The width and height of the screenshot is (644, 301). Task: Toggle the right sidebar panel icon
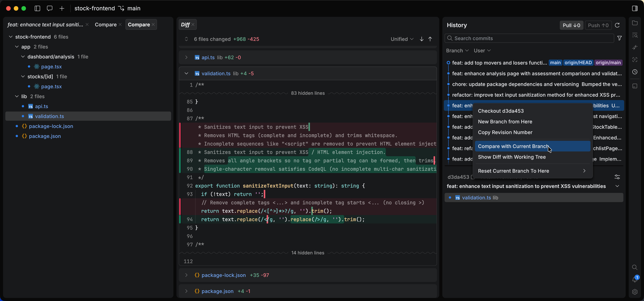pyautogui.click(x=634, y=8)
